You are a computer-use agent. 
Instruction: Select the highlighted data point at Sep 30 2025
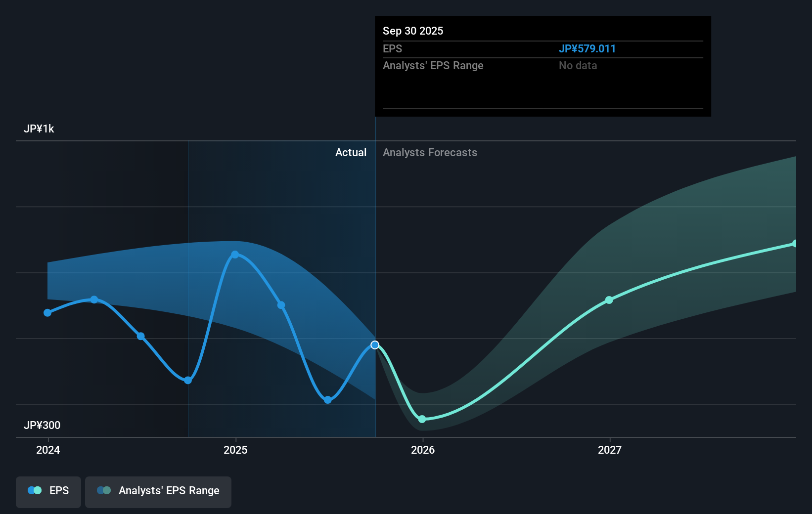[x=374, y=344]
